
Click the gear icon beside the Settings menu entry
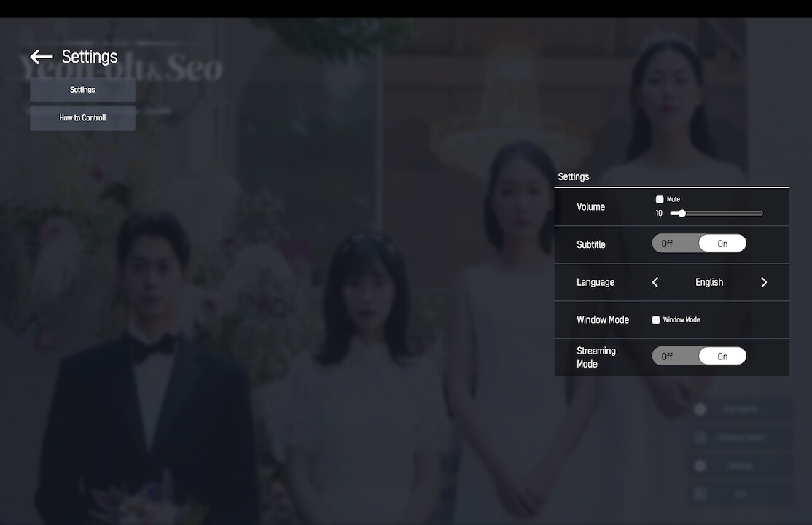coord(700,465)
